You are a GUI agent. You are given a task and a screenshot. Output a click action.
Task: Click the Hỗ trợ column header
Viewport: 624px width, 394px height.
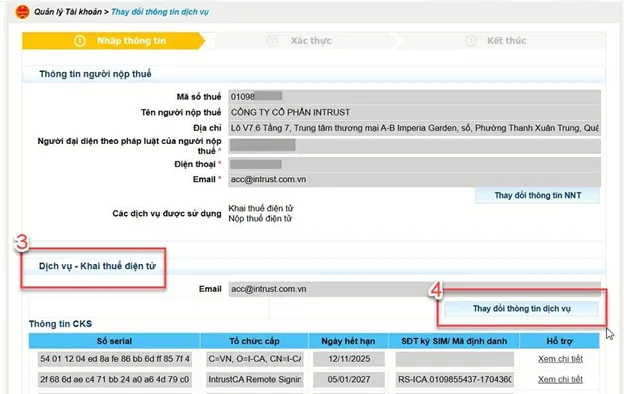(560, 341)
